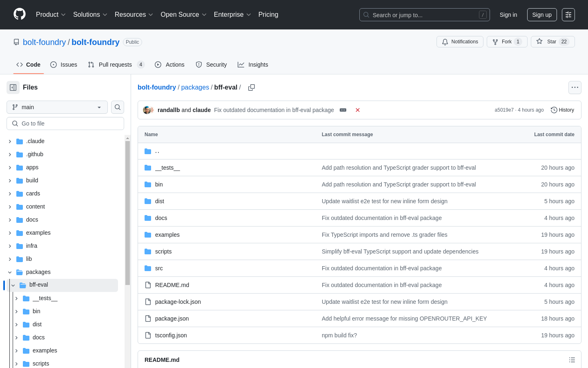Open the docs folder icon in table
The height and width of the screenshot is (368, 588).
click(x=148, y=218)
